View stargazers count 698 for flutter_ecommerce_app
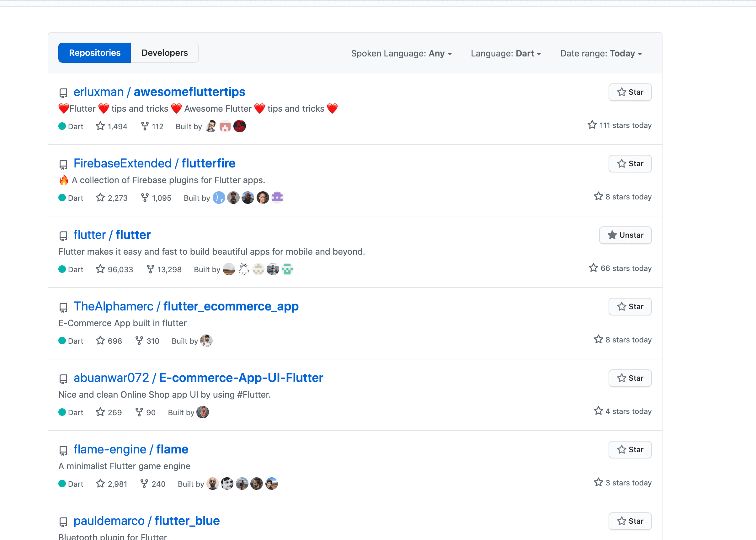The image size is (756, 540). 109,341
